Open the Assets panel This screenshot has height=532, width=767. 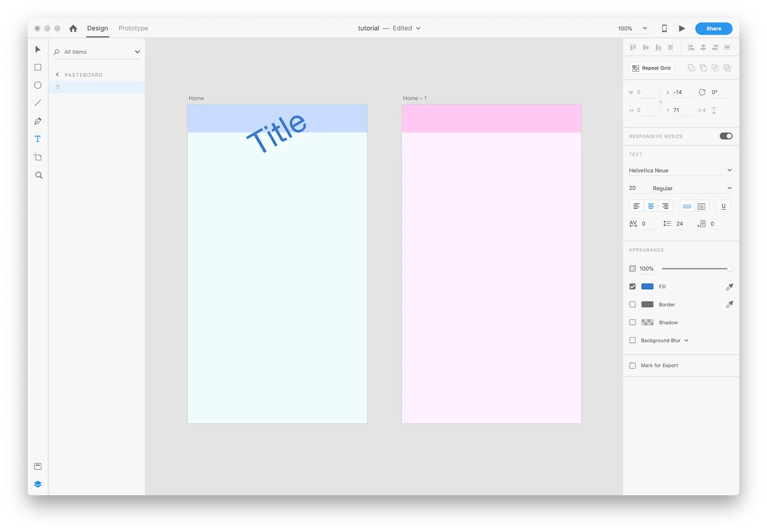(x=38, y=466)
